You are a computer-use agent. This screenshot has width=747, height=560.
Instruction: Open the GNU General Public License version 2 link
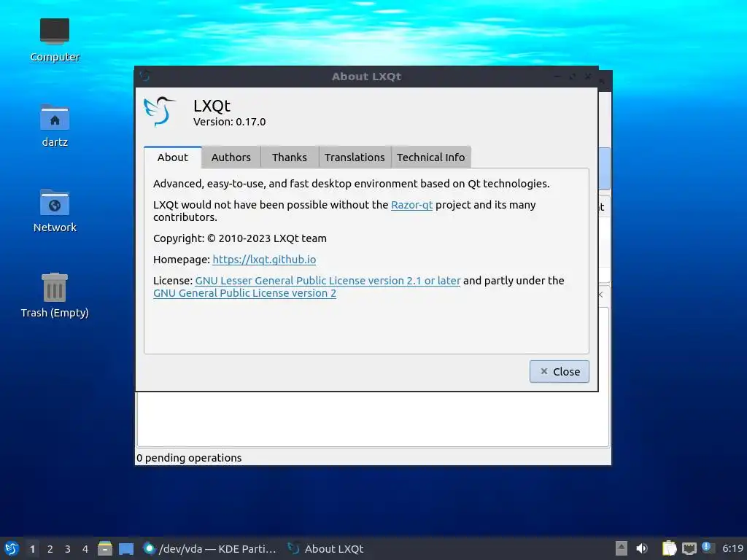tap(244, 293)
